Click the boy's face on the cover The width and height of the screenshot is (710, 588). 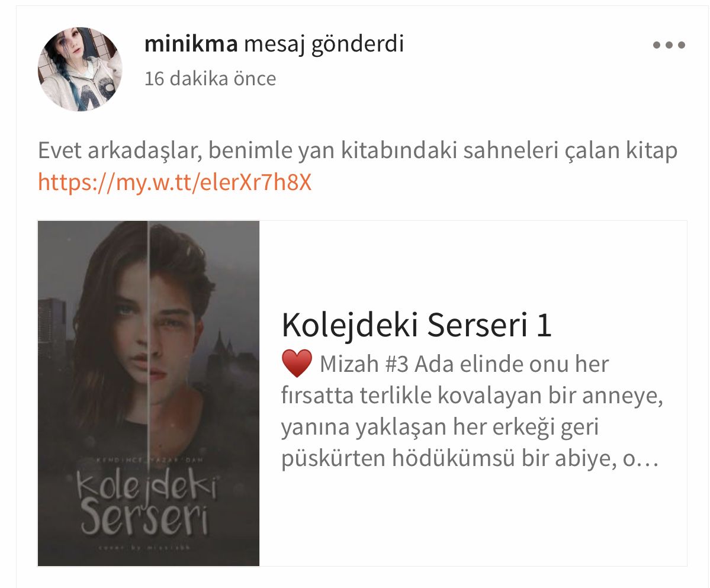pos(174,335)
